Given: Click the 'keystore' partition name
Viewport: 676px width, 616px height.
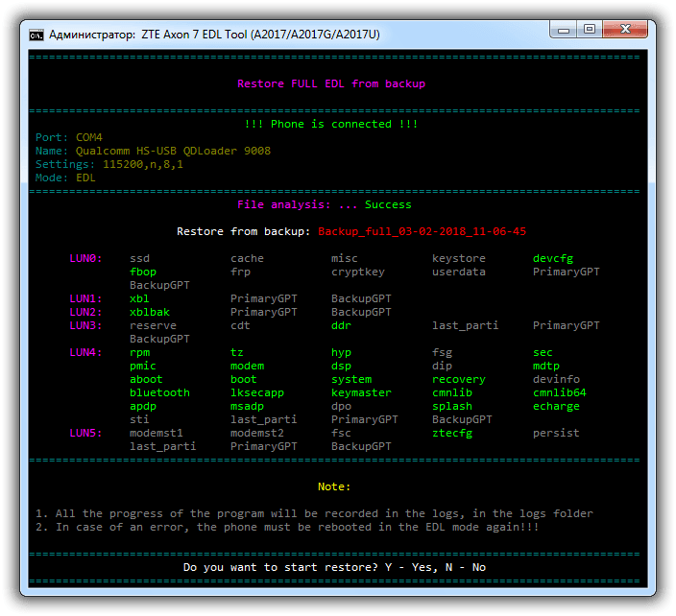Looking at the screenshot, I should click(x=459, y=258).
